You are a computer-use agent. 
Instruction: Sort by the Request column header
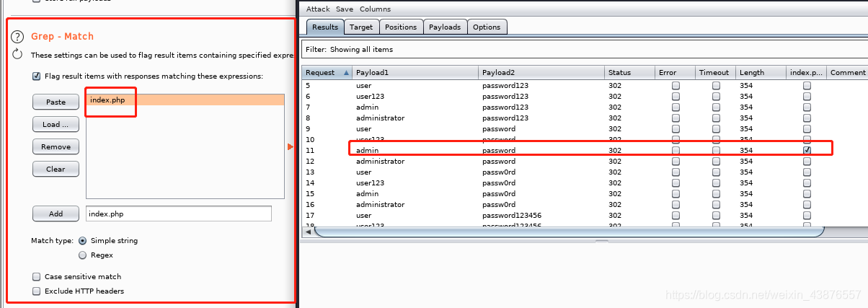[x=327, y=72]
